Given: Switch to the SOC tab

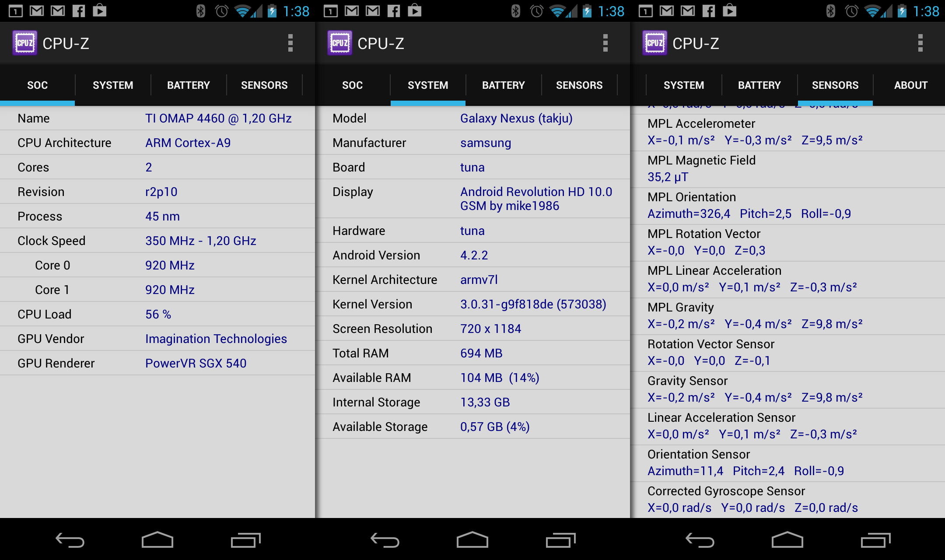Looking at the screenshot, I should tap(37, 84).
